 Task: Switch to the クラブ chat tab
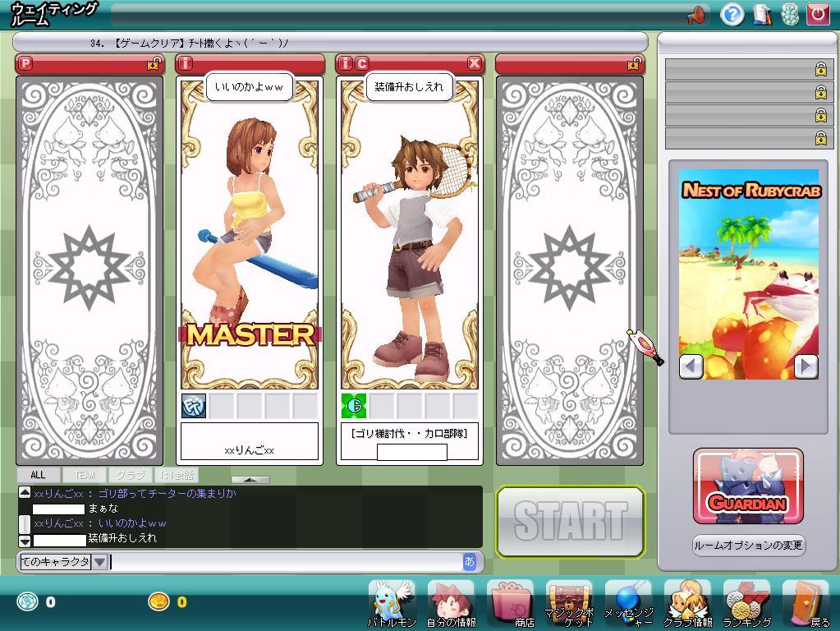131,475
